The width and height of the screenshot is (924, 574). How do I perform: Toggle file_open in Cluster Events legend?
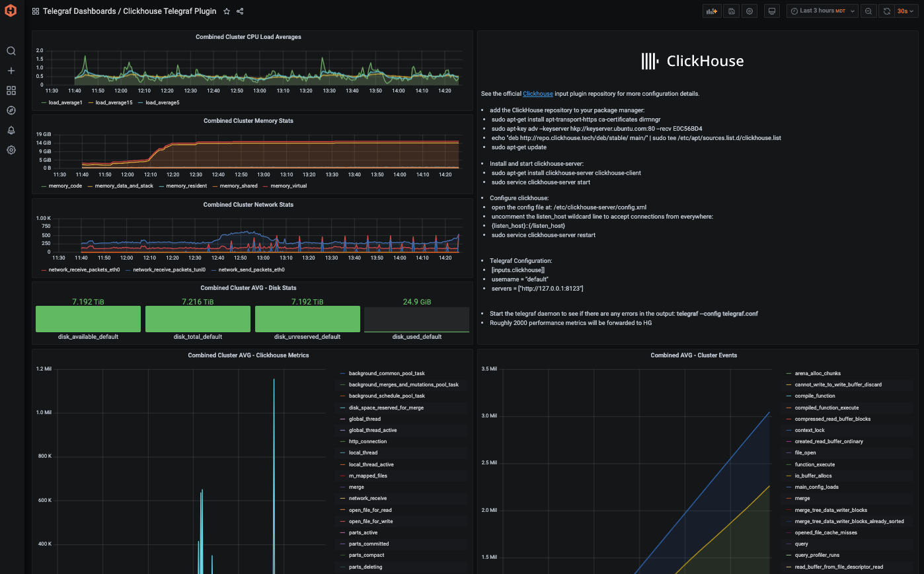[x=805, y=452]
